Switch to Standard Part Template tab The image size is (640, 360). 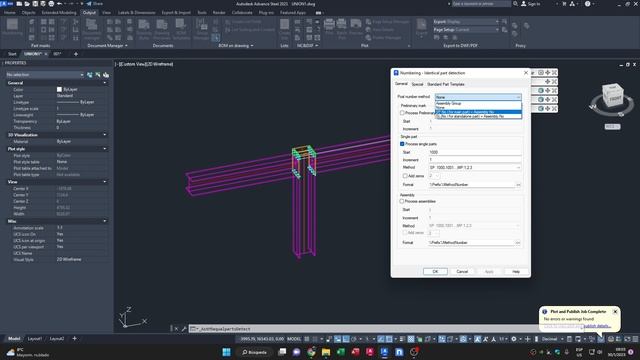tap(446, 84)
